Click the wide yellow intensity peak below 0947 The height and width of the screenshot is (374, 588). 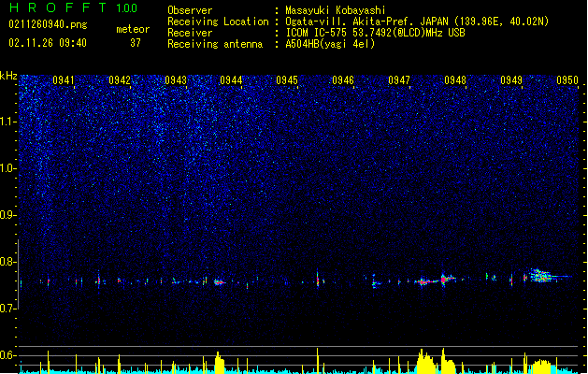[x=426, y=362]
